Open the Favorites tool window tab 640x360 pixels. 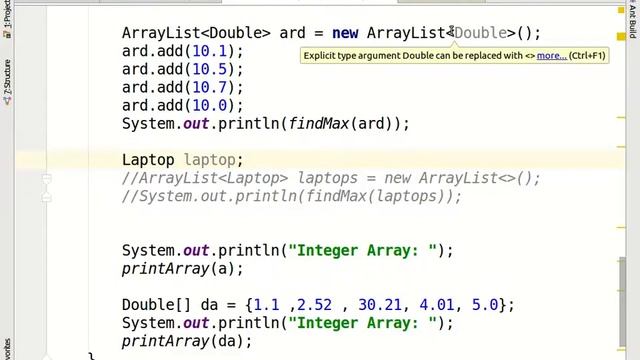tap(7, 349)
